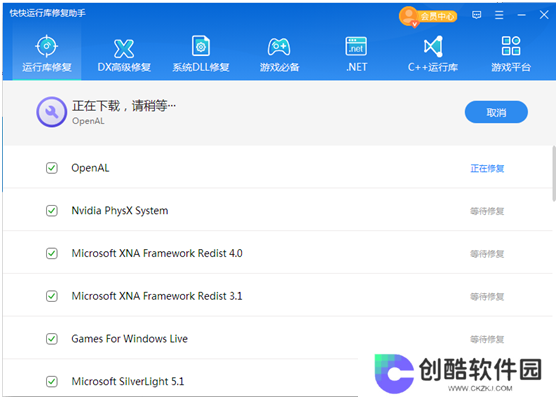
Task: Select the 游戏必备 tab
Action: click(x=279, y=54)
